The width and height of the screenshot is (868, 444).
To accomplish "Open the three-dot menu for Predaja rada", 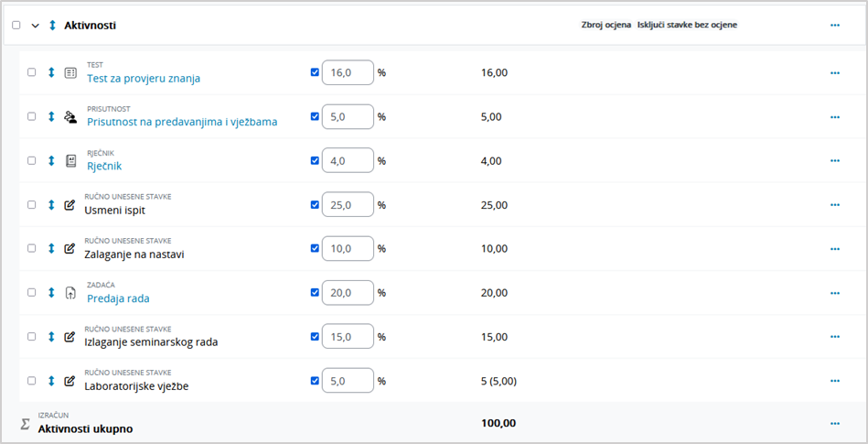I will click(x=834, y=292).
